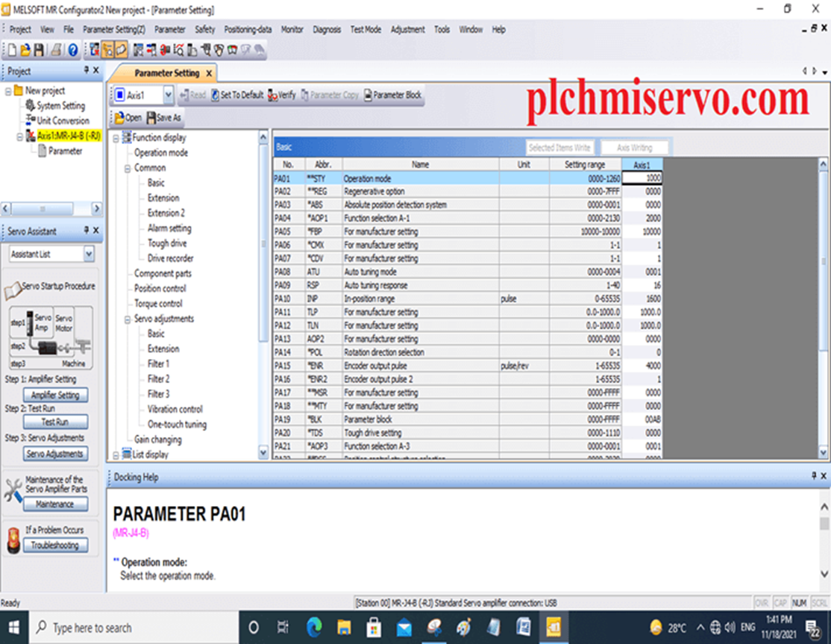Screen dimensions: 831x644
Task: Click the PA01 Axis1 value field 1000
Action: [x=642, y=178]
